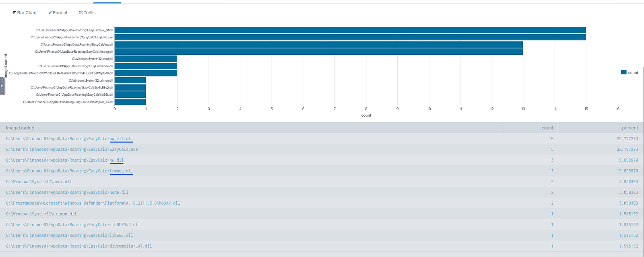Click the nw_elf.dll bar in chart
The width and height of the screenshot is (644, 257).
pos(350,30)
